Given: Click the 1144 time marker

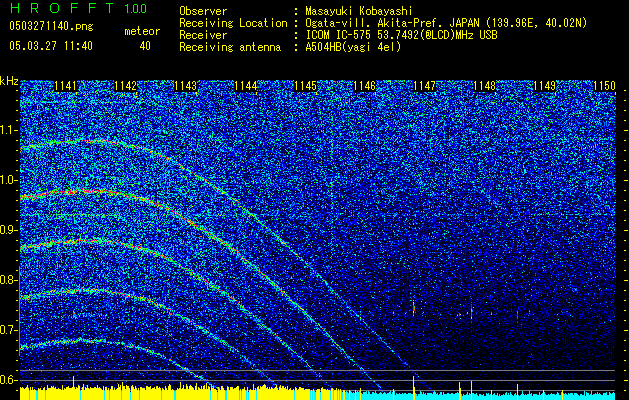Looking at the screenshot, I should click(x=246, y=86).
